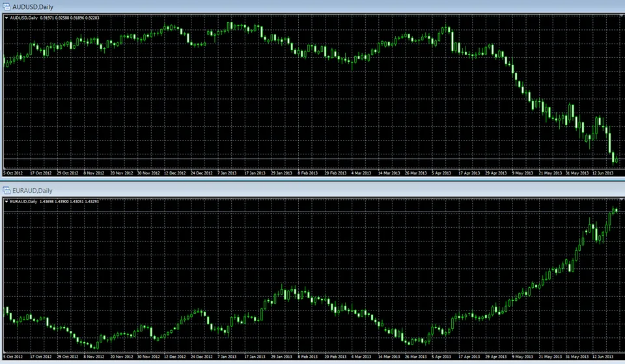625x364 pixels.
Task: Click '12 Jun 2013' on AUDUSD time axis
Action: pyautogui.click(x=603, y=173)
